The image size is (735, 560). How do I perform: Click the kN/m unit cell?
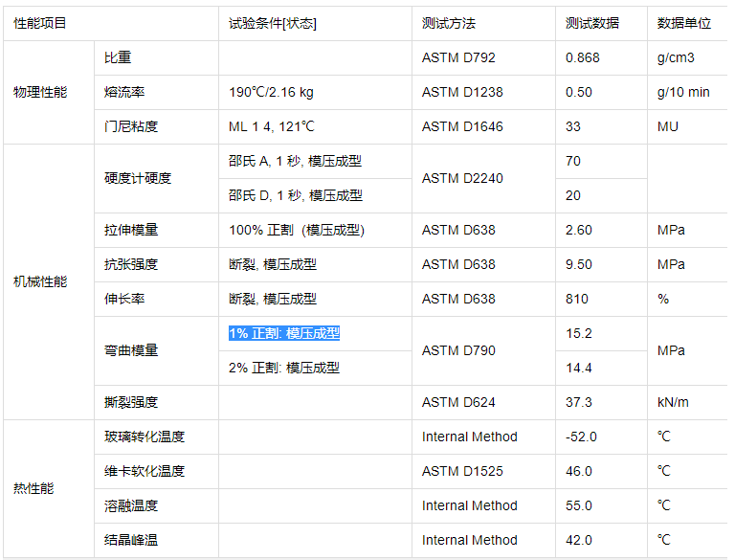(x=674, y=402)
